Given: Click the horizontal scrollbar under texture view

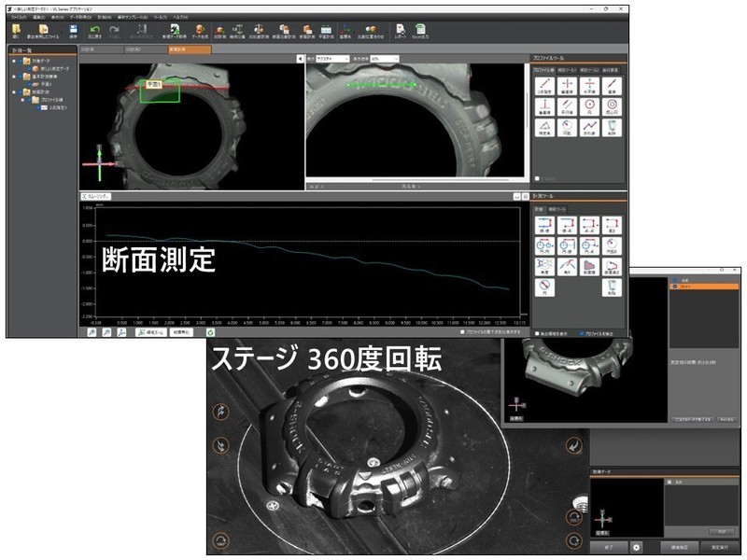Looking at the screenshot, I should coord(442,180).
